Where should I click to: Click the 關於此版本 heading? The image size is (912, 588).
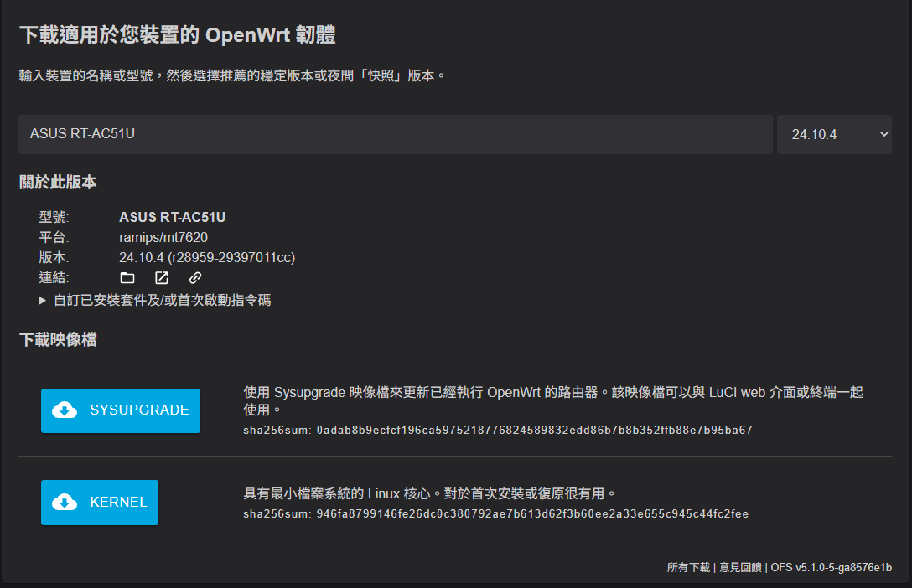pyautogui.click(x=58, y=183)
